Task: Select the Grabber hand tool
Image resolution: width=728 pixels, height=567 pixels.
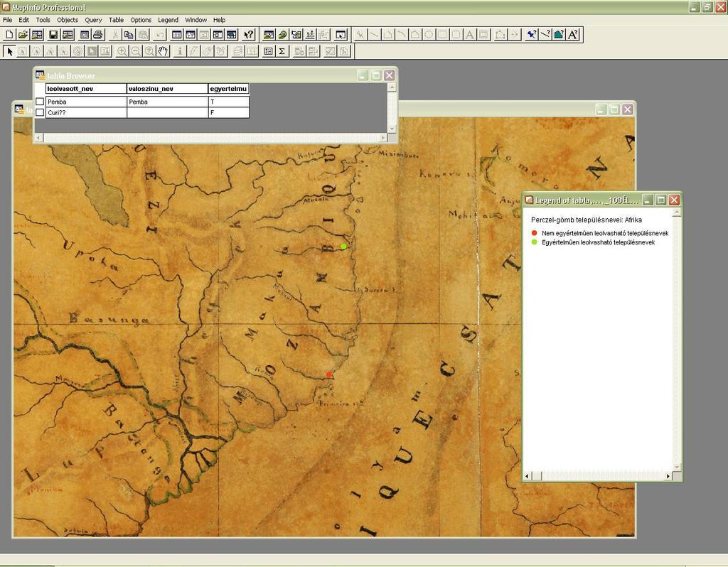Action: tap(163, 51)
